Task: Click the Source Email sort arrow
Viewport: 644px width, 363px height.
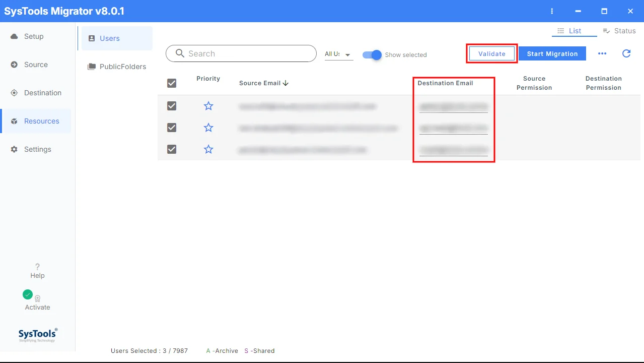Action: [x=285, y=83]
